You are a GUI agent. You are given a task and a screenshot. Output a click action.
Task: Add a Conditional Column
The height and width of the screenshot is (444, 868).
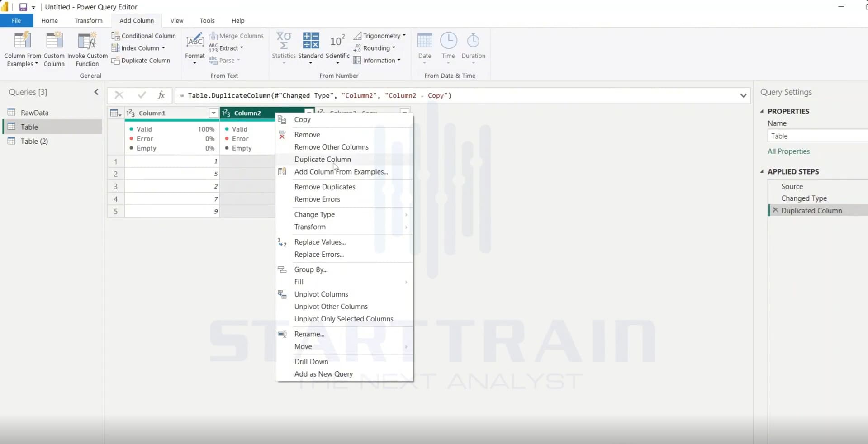point(144,36)
